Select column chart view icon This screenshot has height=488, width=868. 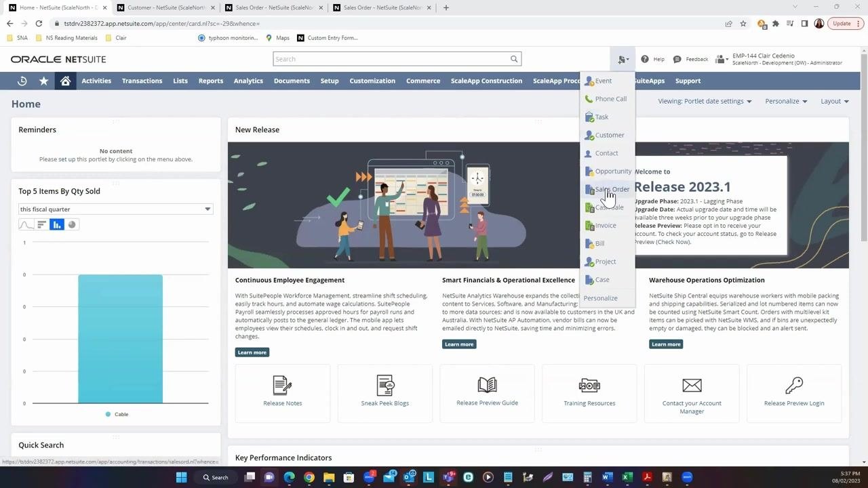(x=57, y=224)
